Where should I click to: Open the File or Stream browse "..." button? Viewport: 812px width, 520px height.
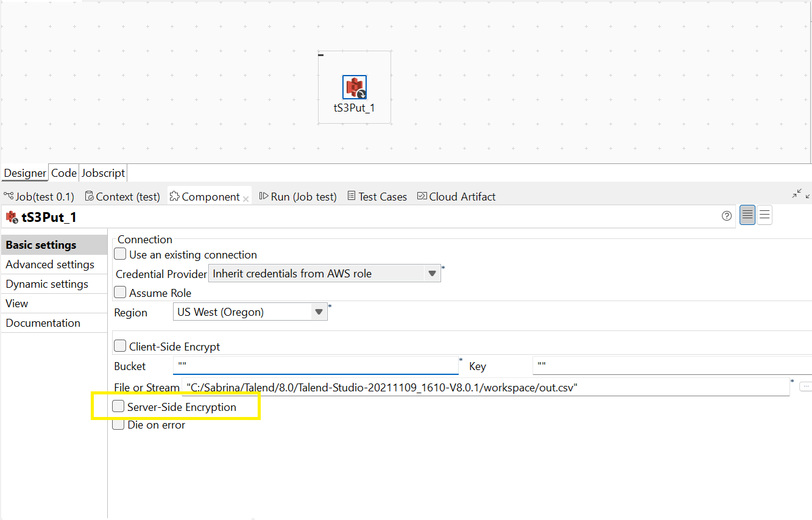click(807, 386)
